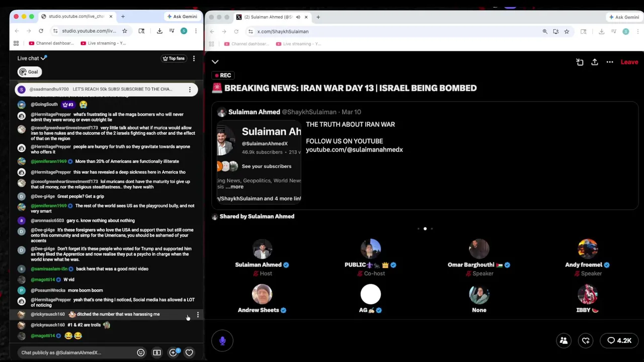Open a new tab in the X window
Screen dimensions: 644x362
[x=318, y=17]
